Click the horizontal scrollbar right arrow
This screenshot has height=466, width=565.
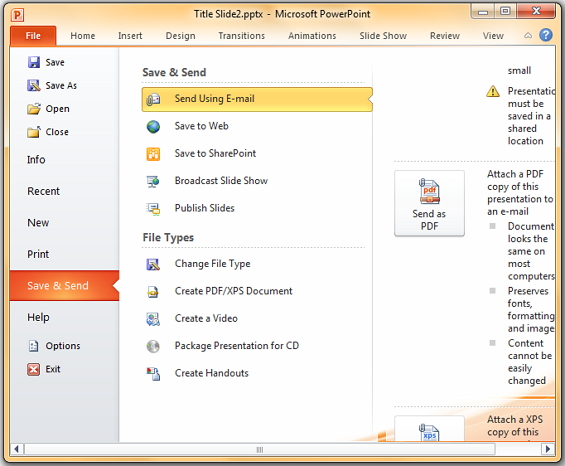(548, 449)
